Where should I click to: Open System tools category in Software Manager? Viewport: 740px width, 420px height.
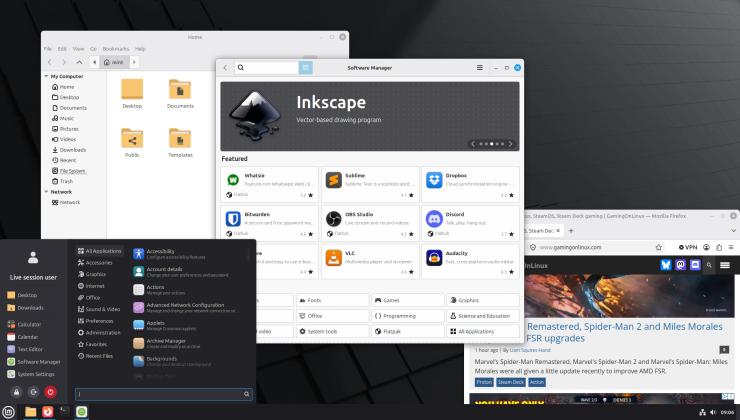tap(333, 331)
